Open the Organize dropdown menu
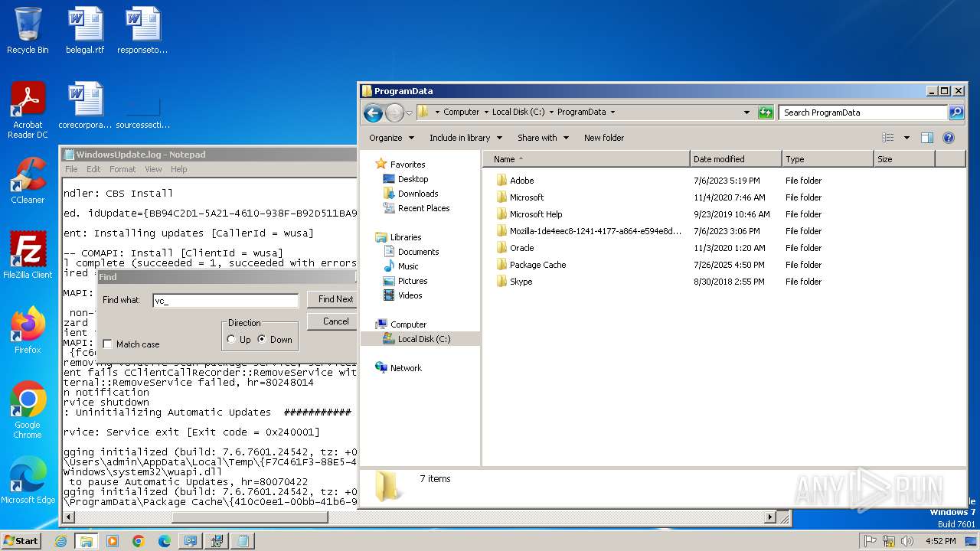 click(x=391, y=138)
